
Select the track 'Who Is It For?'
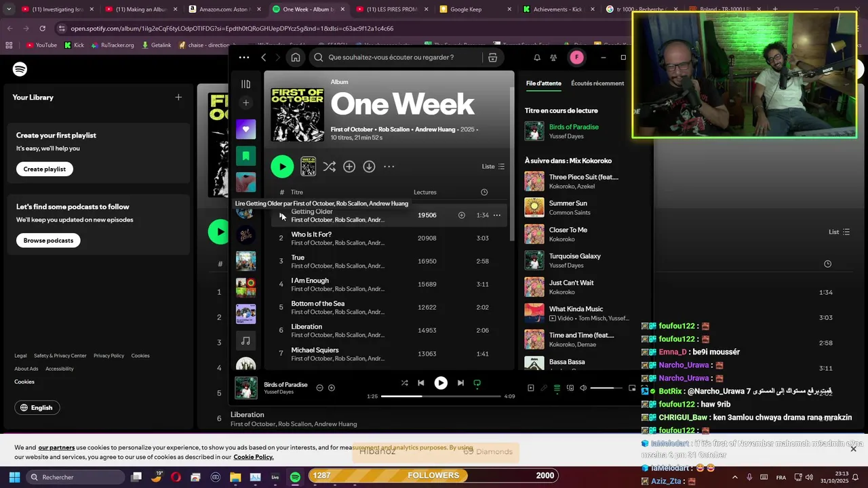pos(311,235)
